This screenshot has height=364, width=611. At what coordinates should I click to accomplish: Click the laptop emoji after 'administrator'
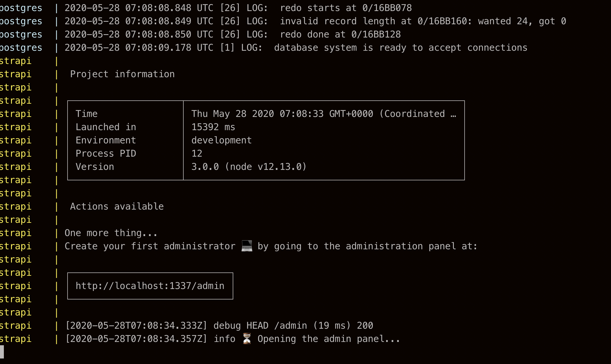247,246
